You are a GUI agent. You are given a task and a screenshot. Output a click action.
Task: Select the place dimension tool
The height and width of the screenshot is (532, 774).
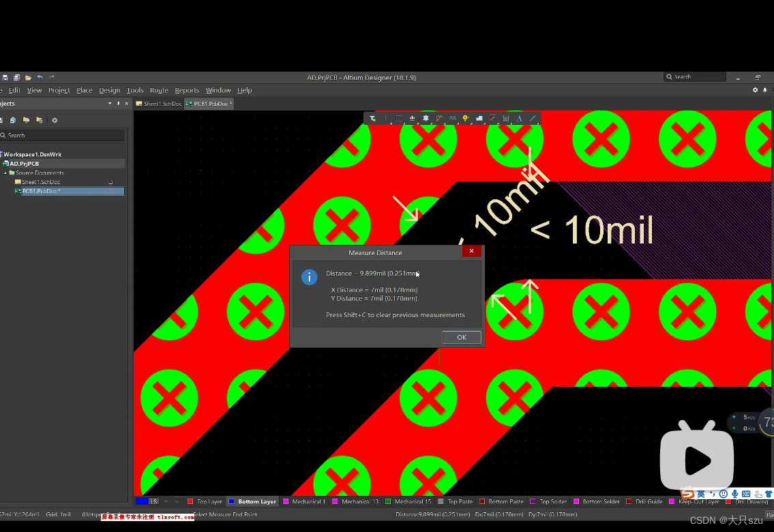click(505, 119)
